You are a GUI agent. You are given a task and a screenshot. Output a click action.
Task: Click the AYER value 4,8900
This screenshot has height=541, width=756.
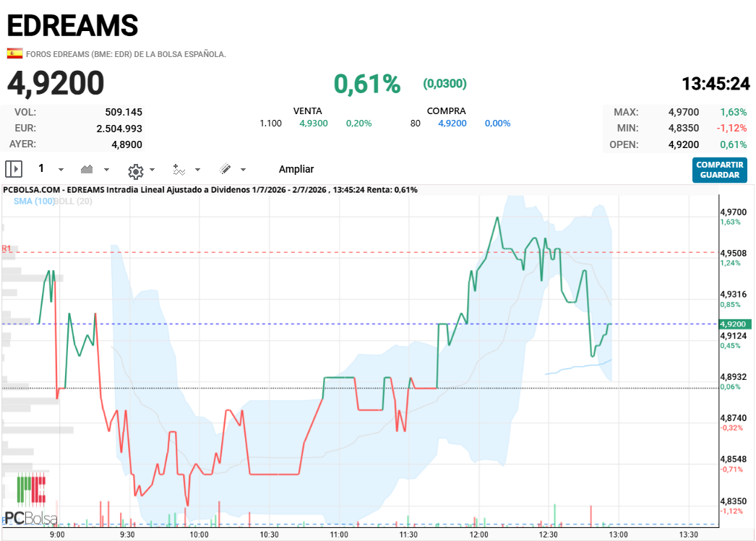tap(126, 144)
